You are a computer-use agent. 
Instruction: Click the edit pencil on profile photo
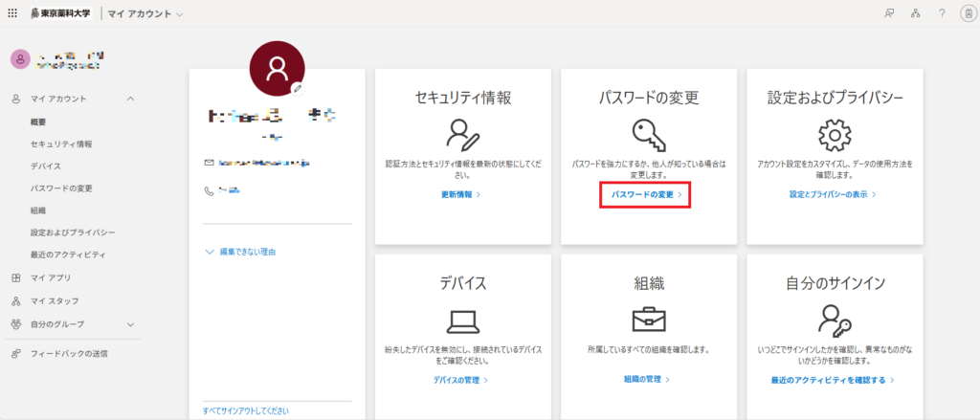[x=298, y=88]
